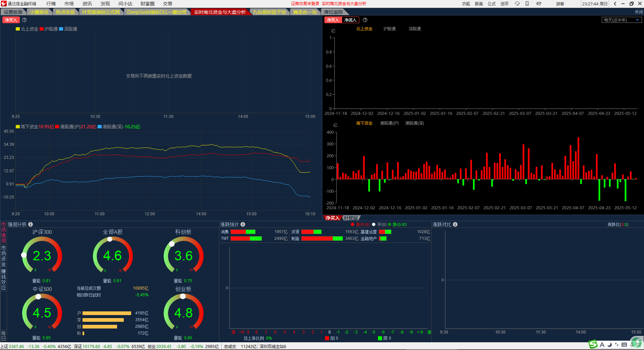Screen dimensions: 644x350
Task: Select 赚钱效应 vertical side tab
Action: click(x=3, y=279)
